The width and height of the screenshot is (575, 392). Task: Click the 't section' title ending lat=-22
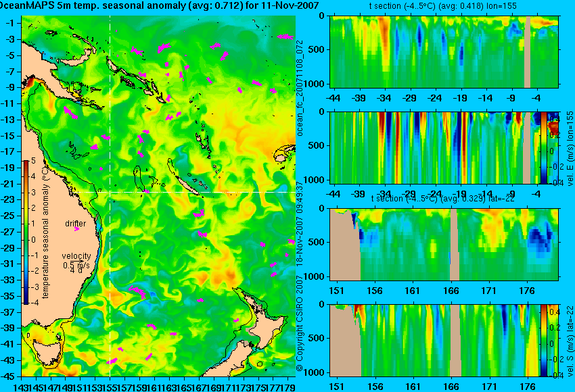pos(442,199)
